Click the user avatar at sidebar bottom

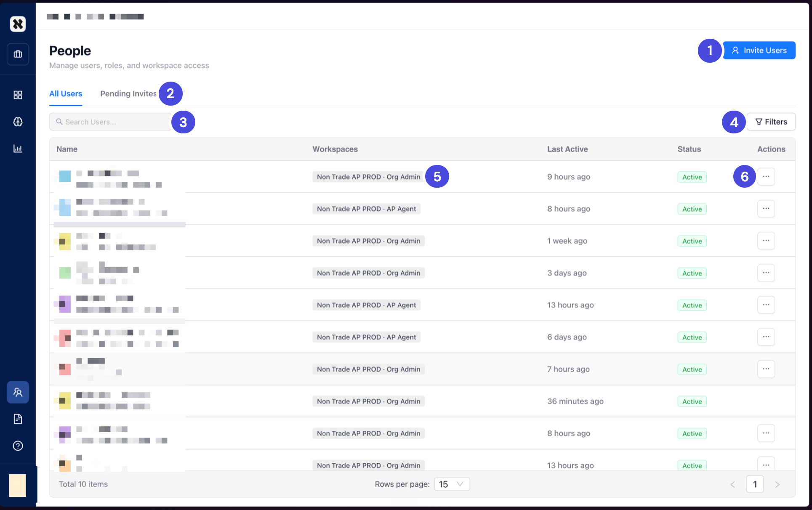click(x=17, y=486)
